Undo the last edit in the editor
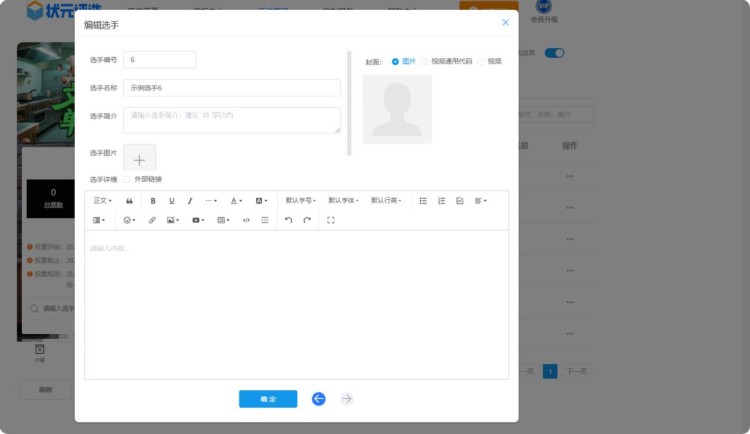The width and height of the screenshot is (750, 434). pyautogui.click(x=288, y=220)
